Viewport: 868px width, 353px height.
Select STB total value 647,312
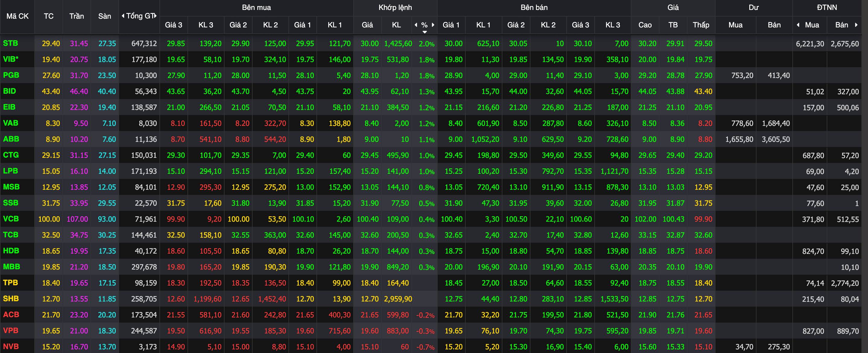(x=144, y=43)
